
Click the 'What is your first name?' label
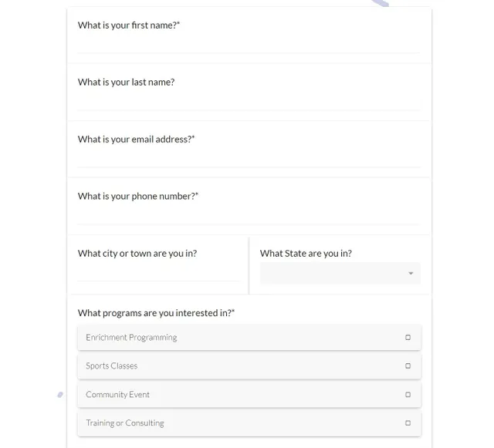coord(129,25)
